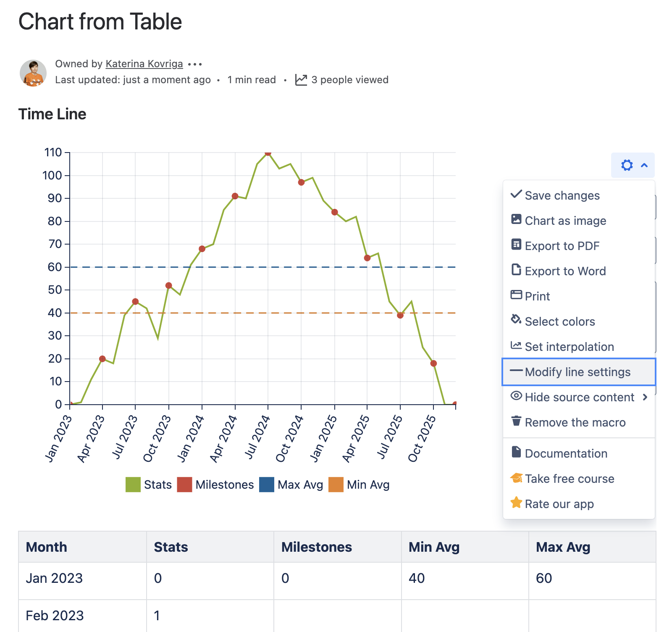Collapse the settings menu with chevron
Screen dimensions: 672x632
click(x=644, y=165)
